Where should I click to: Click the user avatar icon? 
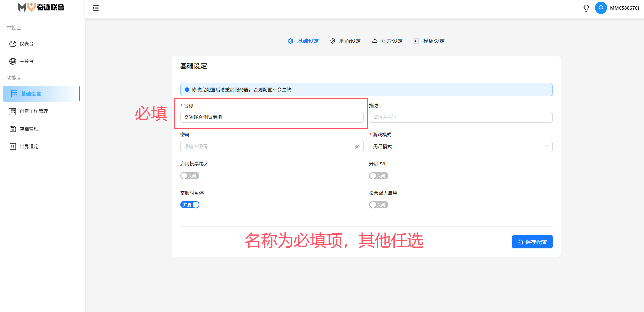coord(601,8)
